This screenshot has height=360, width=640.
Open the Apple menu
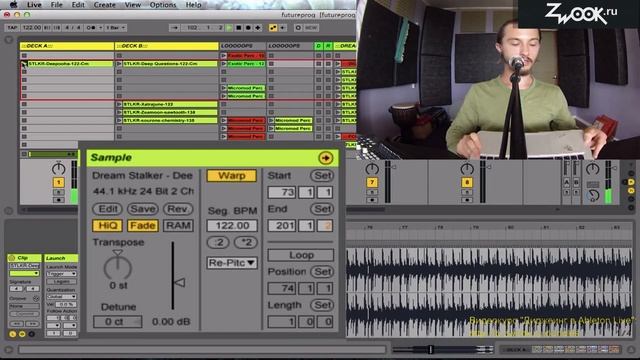pyautogui.click(x=14, y=5)
